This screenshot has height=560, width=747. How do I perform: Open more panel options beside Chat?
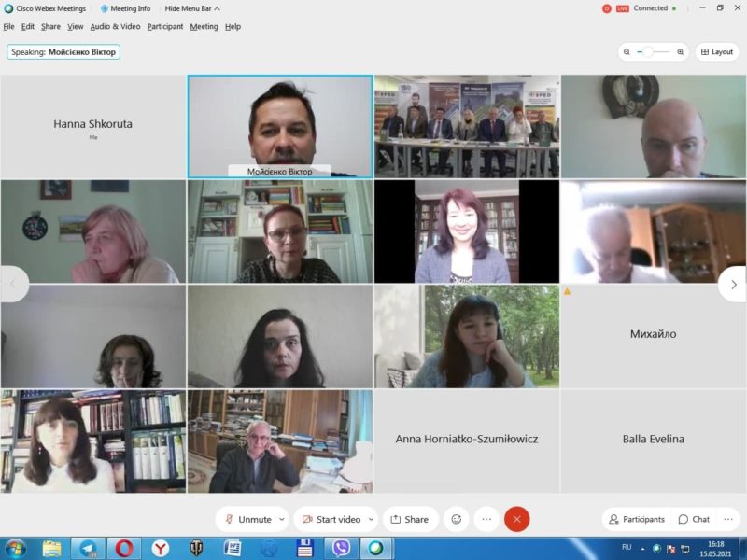728,520
